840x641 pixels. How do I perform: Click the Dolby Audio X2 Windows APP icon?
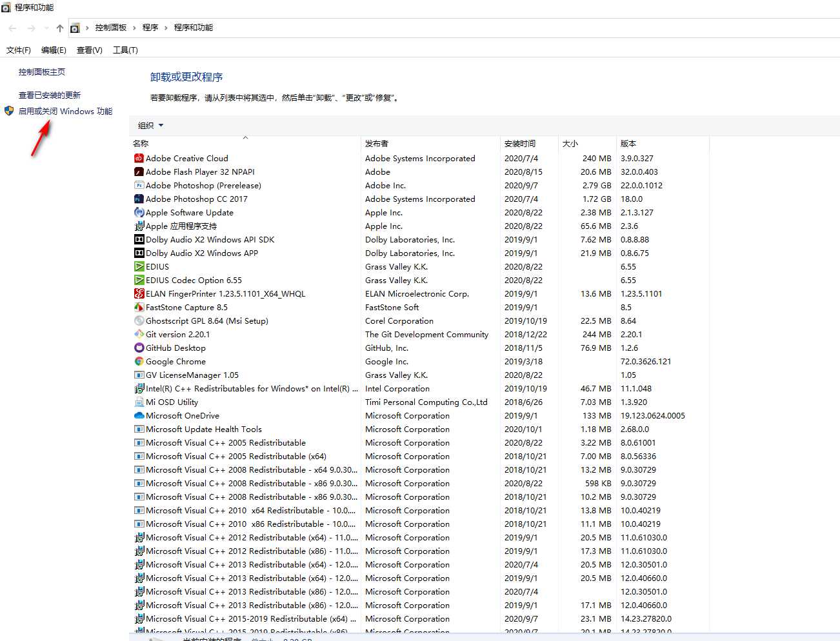tap(139, 253)
